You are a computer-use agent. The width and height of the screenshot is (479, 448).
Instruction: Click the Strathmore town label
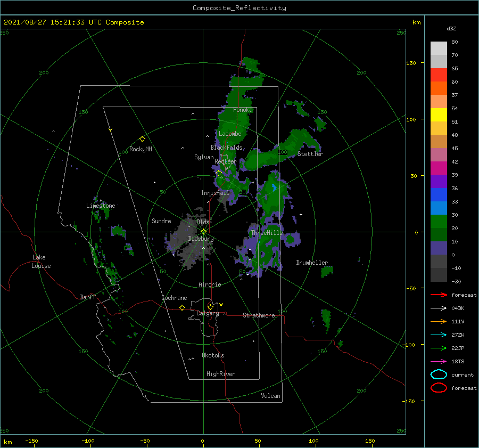click(x=259, y=315)
